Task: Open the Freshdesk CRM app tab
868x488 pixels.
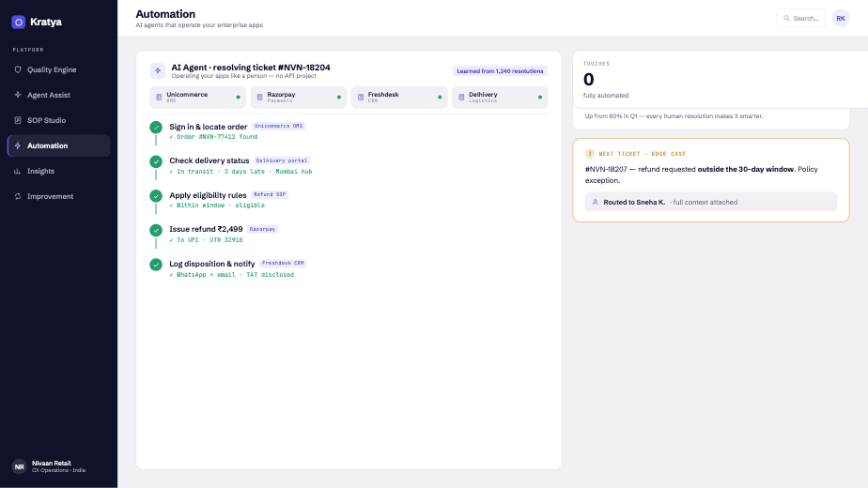Action: tap(399, 98)
